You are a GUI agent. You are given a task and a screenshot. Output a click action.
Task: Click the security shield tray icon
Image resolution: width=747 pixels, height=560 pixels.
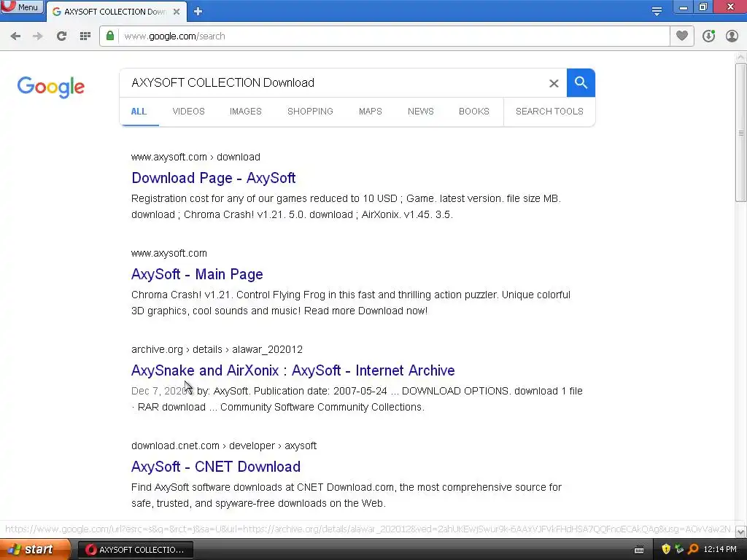pos(666,549)
